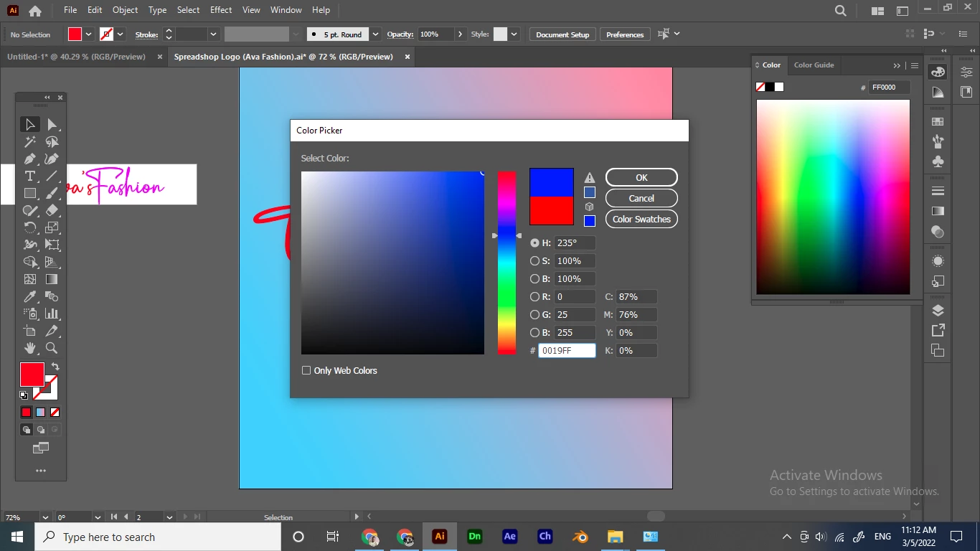Go to Illustrator Home screen
Screen dimensions: 980x551
point(34,11)
